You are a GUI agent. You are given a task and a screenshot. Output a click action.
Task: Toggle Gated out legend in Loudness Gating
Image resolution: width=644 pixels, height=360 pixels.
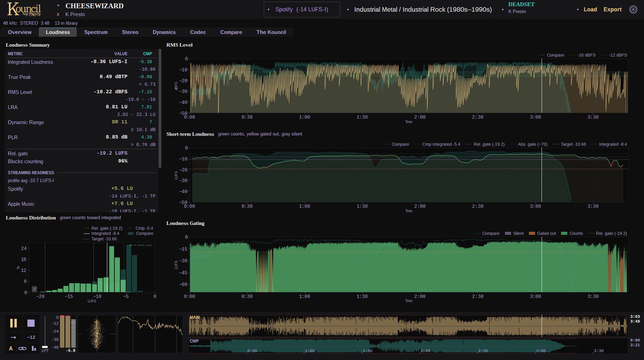click(x=542, y=233)
